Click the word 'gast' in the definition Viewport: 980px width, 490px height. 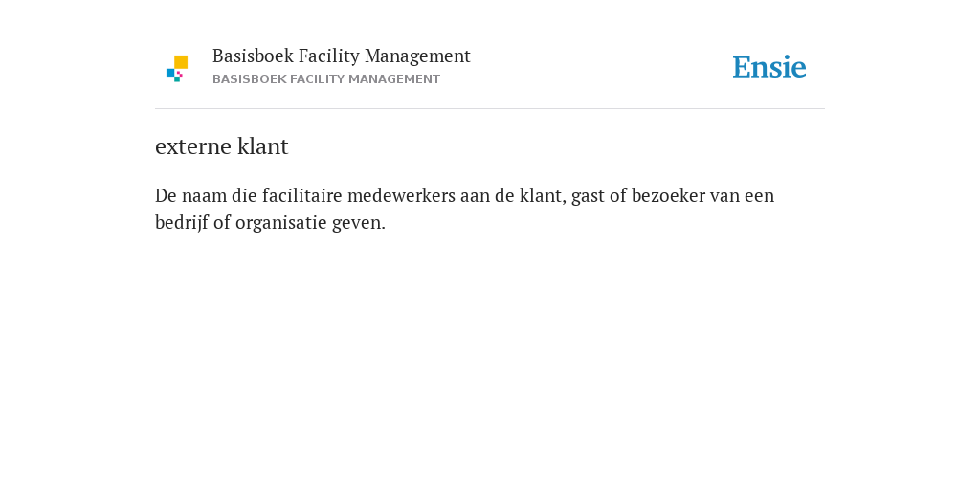point(589,197)
